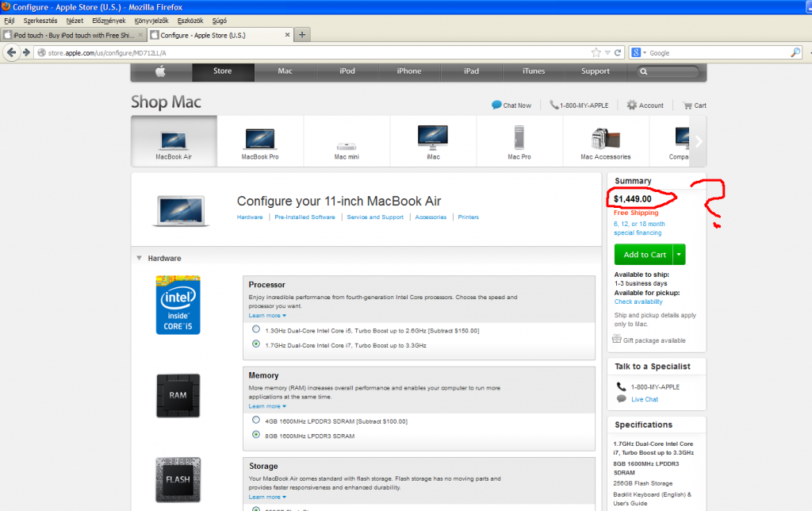Select 4GB 1600MHz LPDDR3 SDRAM memory

[256, 420]
